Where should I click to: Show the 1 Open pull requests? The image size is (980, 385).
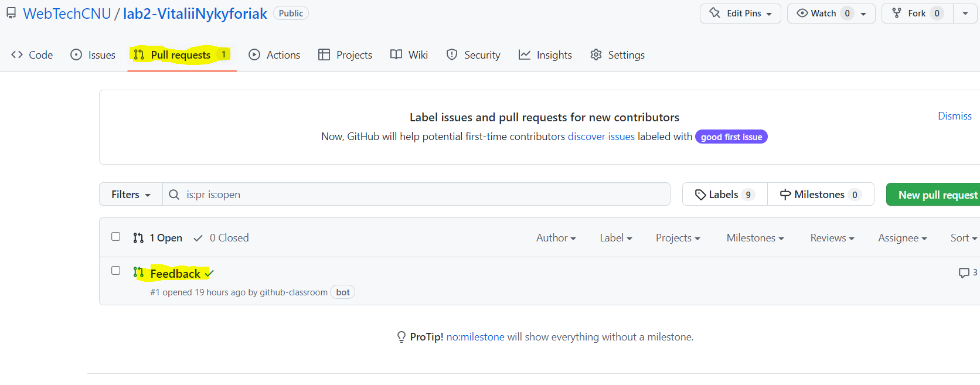[158, 238]
